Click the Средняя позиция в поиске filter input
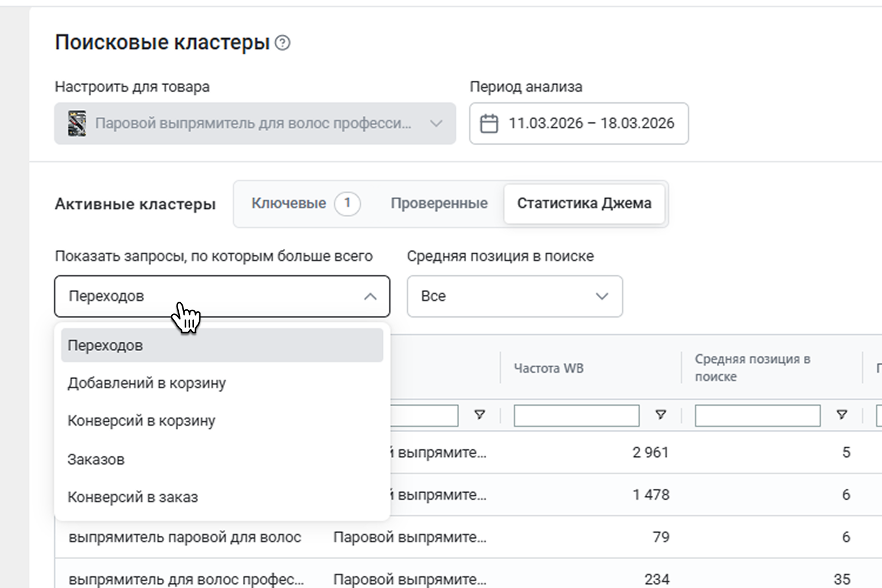The image size is (882, 588). coord(757,415)
